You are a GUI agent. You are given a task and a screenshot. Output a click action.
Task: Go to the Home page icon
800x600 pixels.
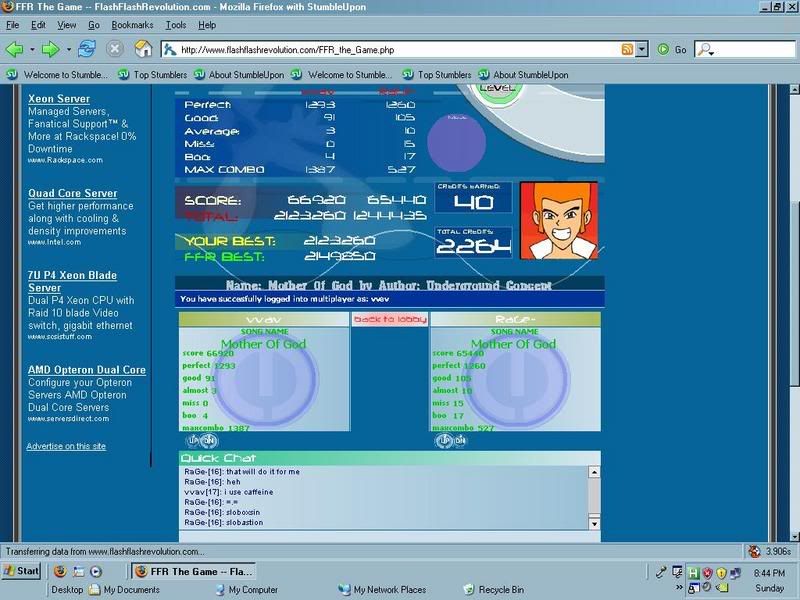pyautogui.click(x=143, y=48)
